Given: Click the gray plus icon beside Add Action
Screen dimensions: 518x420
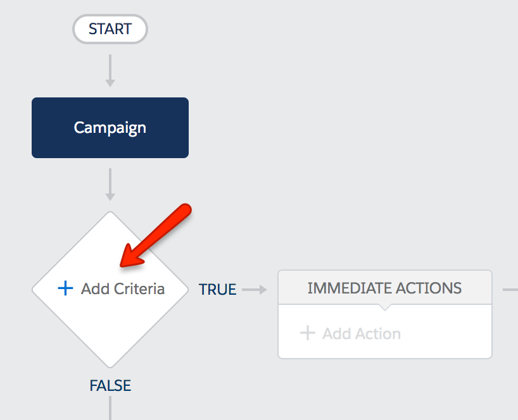Looking at the screenshot, I should (x=308, y=333).
